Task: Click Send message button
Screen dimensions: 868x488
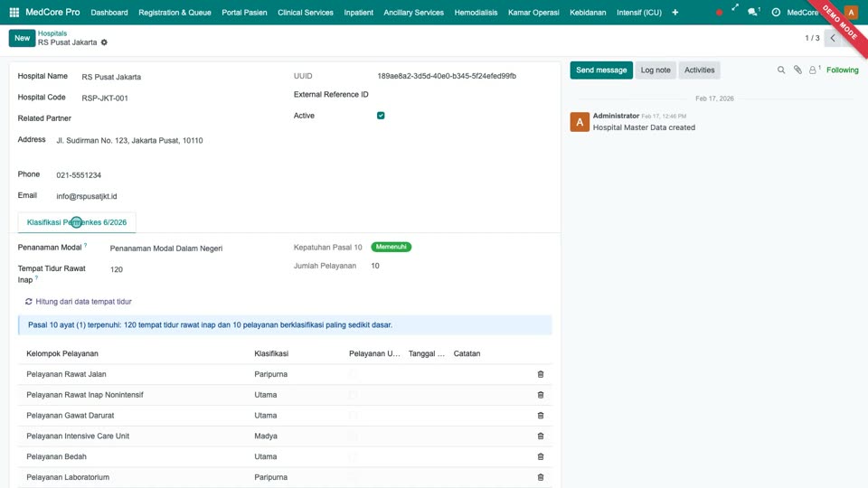Action: click(x=601, y=70)
